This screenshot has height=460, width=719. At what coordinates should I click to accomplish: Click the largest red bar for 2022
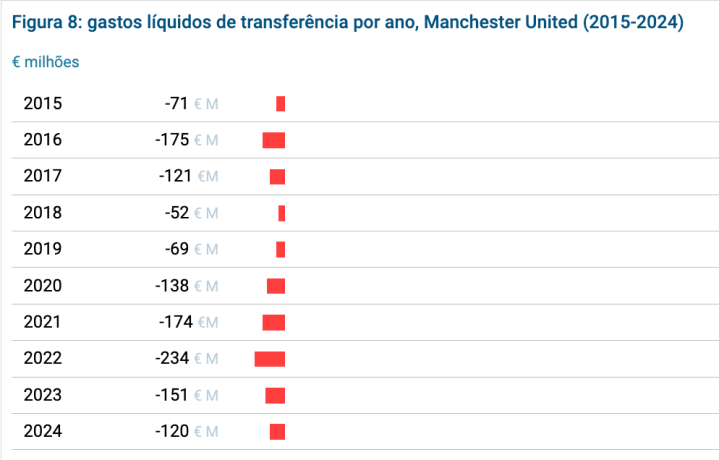pyautogui.click(x=270, y=359)
